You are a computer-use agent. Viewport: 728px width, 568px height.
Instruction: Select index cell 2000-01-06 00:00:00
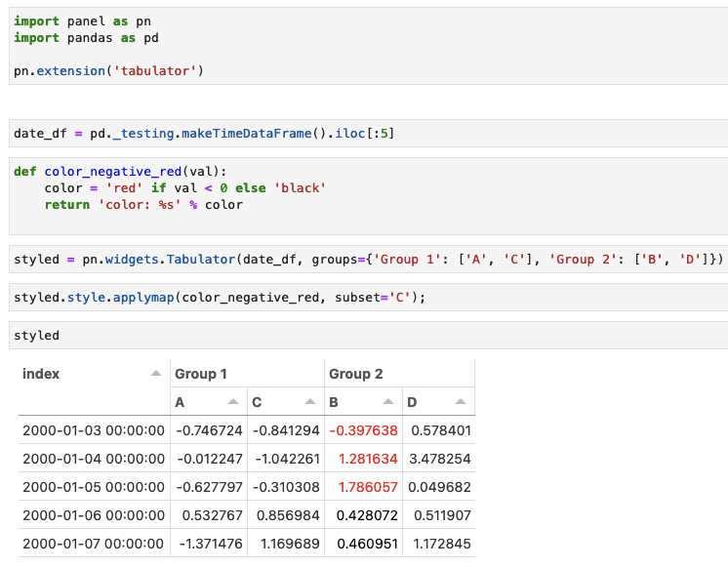[x=94, y=515]
